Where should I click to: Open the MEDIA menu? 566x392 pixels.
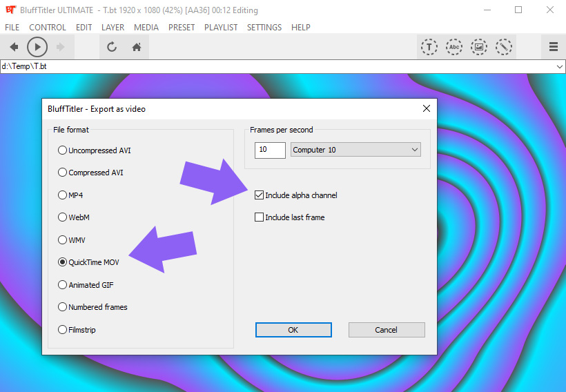coord(146,28)
